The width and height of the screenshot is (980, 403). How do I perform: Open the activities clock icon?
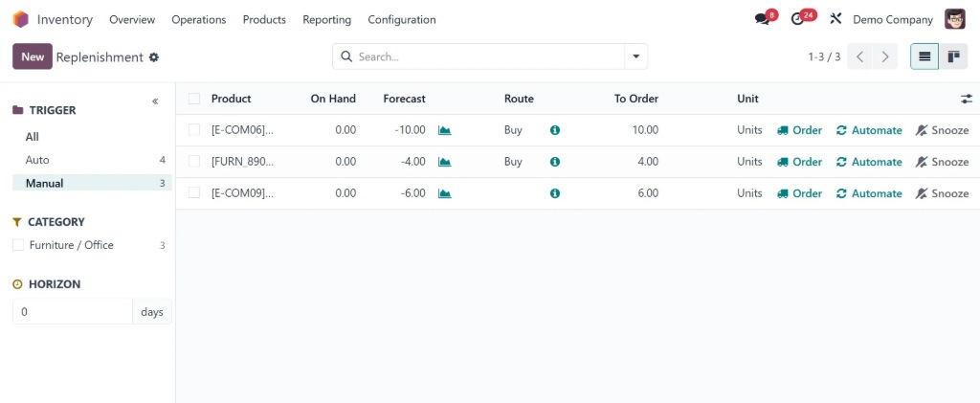[798, 19]
